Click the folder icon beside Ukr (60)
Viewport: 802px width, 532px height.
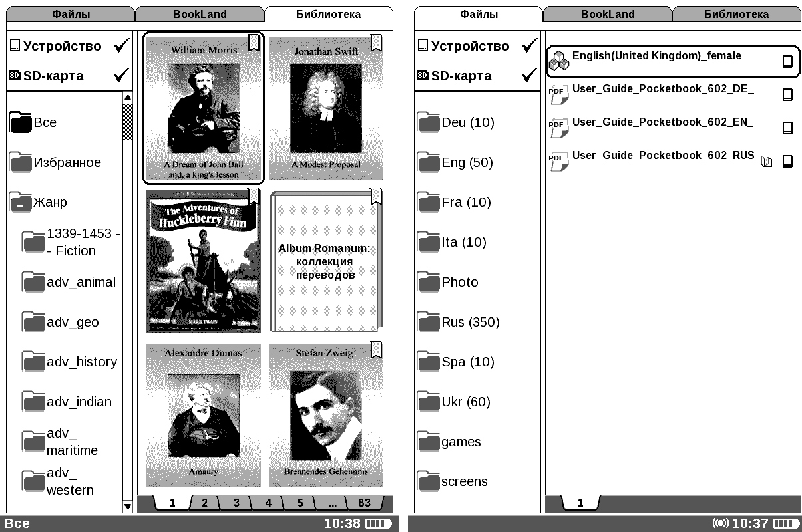point(429,402)
